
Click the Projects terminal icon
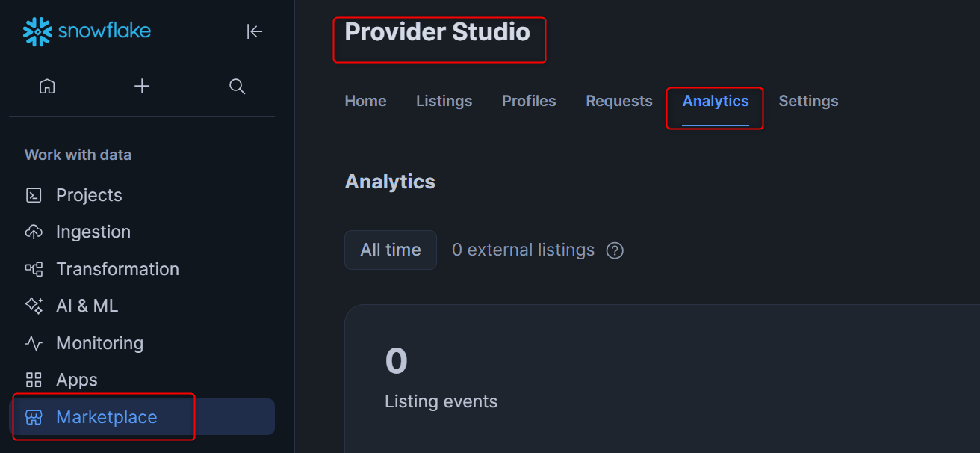pos(34,195)
